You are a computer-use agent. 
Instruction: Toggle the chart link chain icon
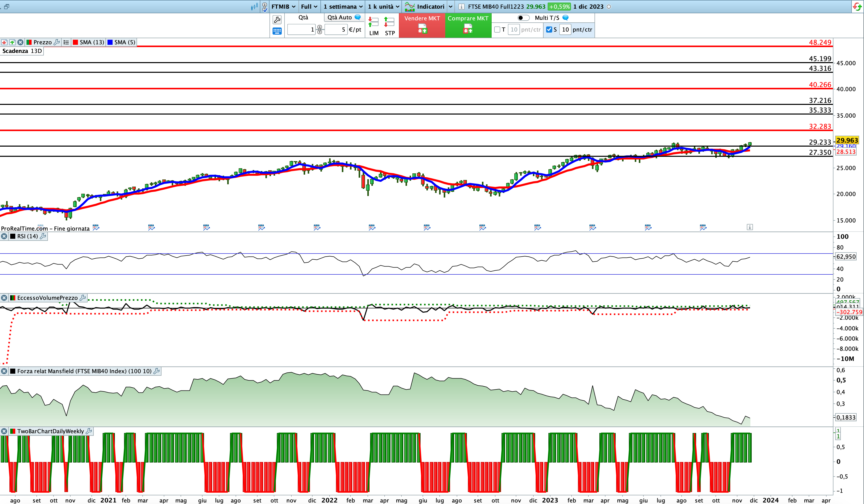click(x=265, y=7)
